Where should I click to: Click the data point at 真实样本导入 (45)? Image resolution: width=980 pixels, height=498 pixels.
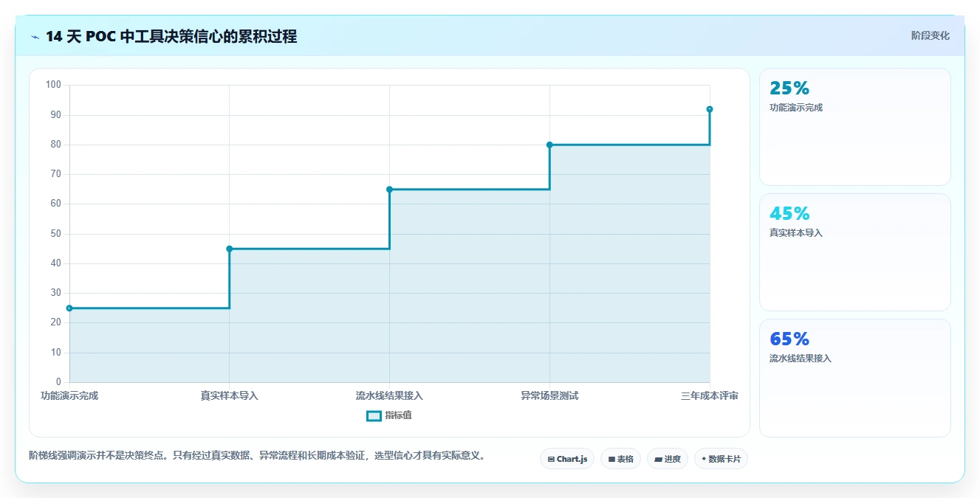pos(230,249)
